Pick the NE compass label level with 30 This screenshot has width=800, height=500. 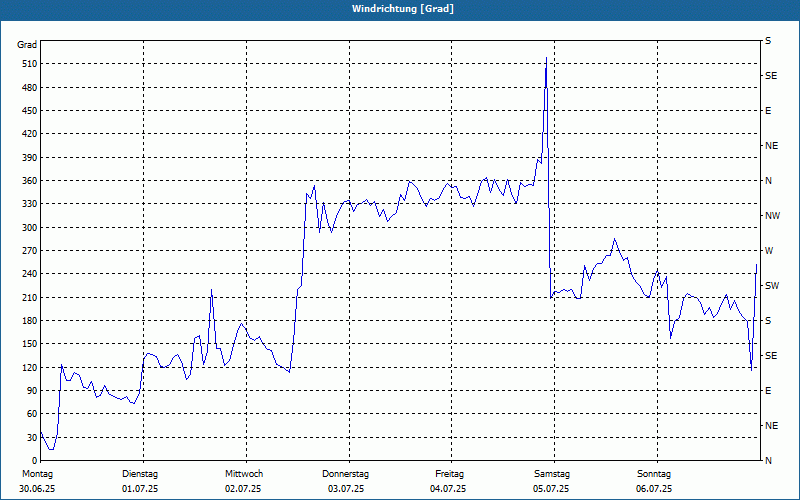(x=771, y=426)
